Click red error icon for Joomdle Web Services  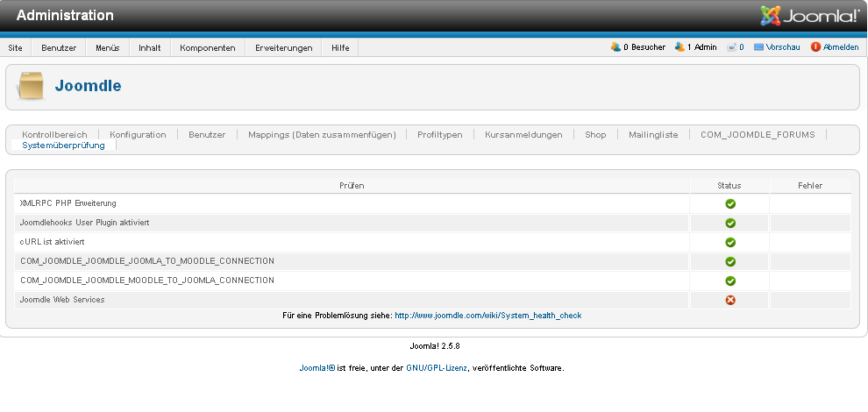[729, 300]
